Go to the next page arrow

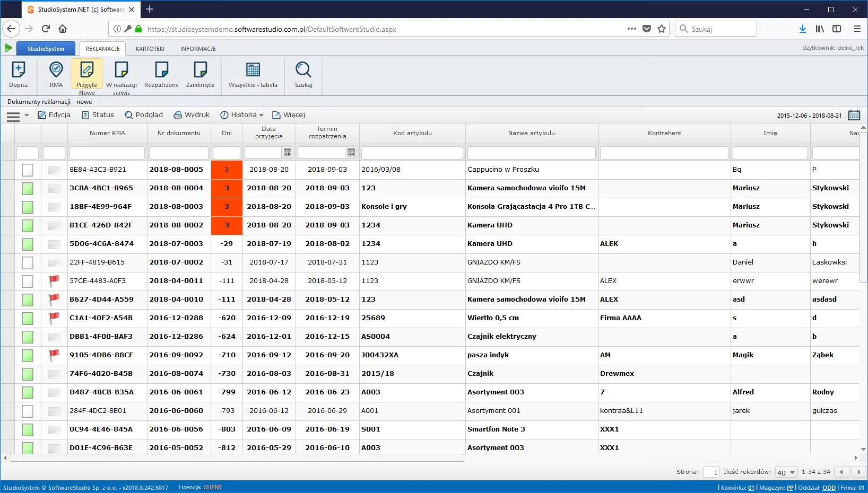tap(858, 472)
